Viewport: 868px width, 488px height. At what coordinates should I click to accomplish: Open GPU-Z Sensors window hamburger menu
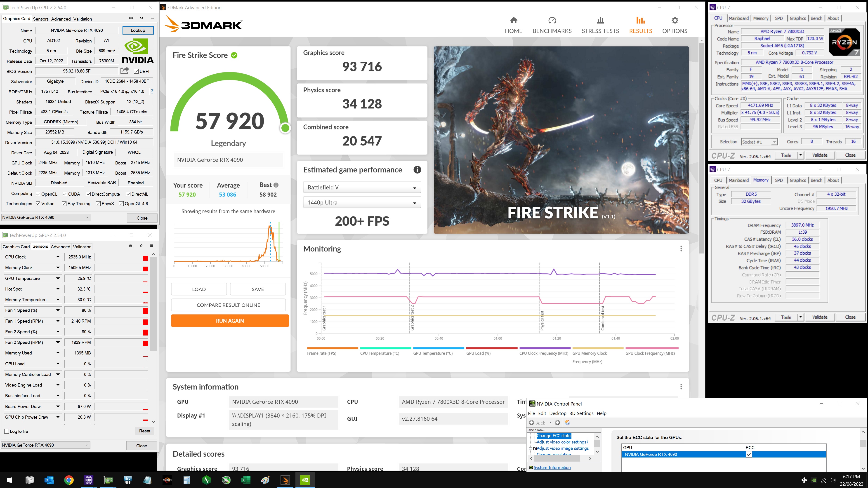(x=152, y=246)
